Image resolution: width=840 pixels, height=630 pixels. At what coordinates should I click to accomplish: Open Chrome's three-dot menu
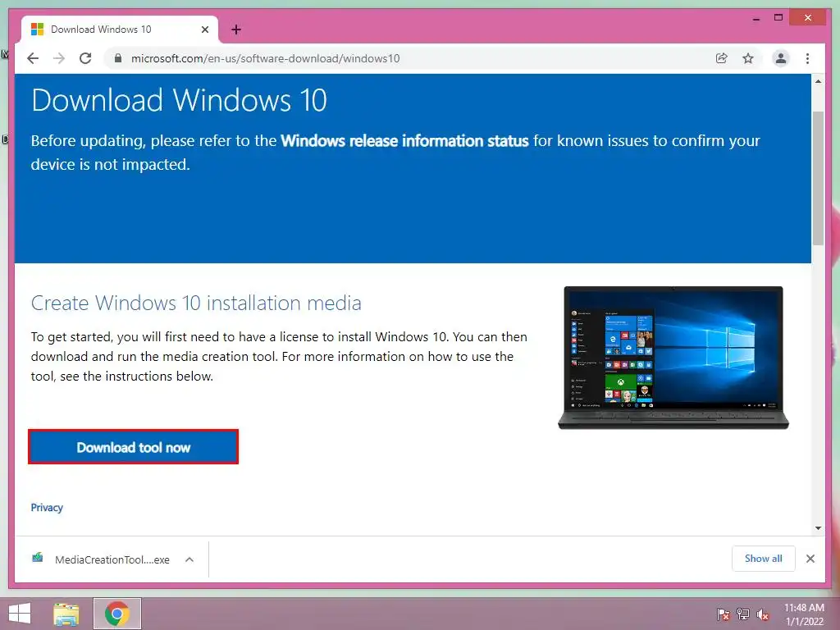[x=807, y=58]
